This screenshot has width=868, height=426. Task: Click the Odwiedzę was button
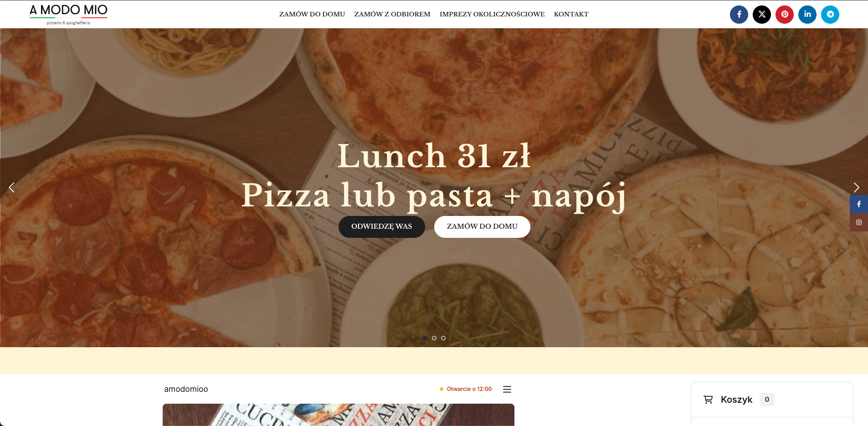382,226
